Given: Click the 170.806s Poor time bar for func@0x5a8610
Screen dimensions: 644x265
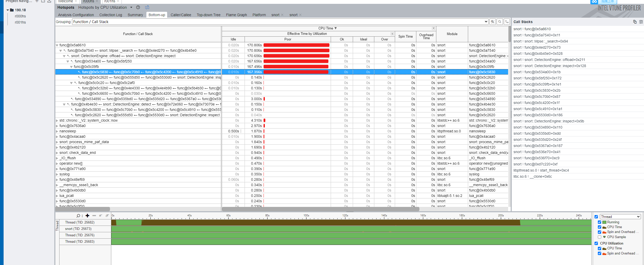Looking at the screenshot, I should point(296,45).
